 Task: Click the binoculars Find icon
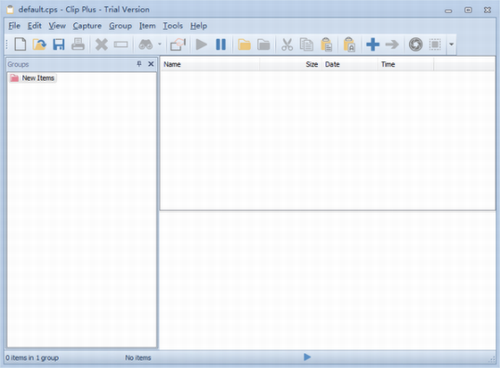pyautogui.click(x=146, y=44)
